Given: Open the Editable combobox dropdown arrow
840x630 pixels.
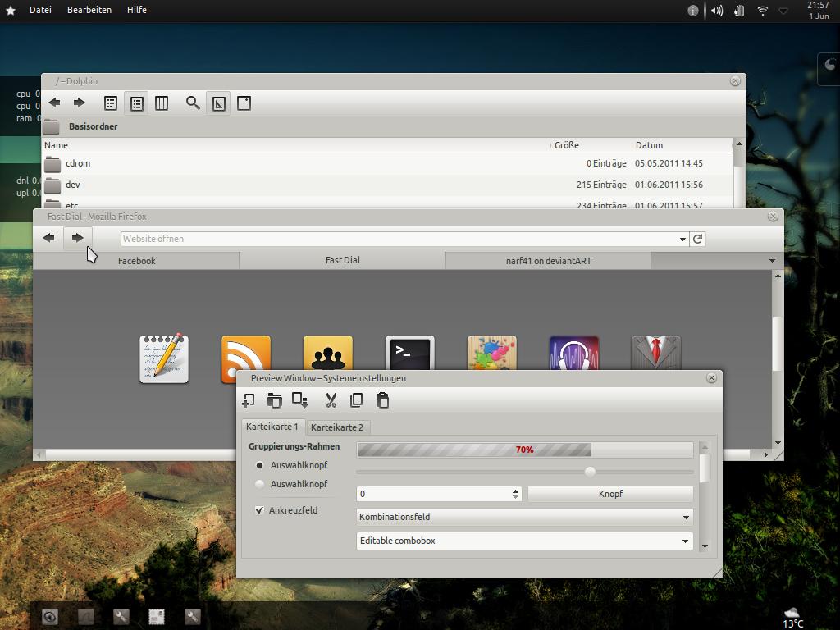Looking at the screenshot, I should click(x=685, y=541).
